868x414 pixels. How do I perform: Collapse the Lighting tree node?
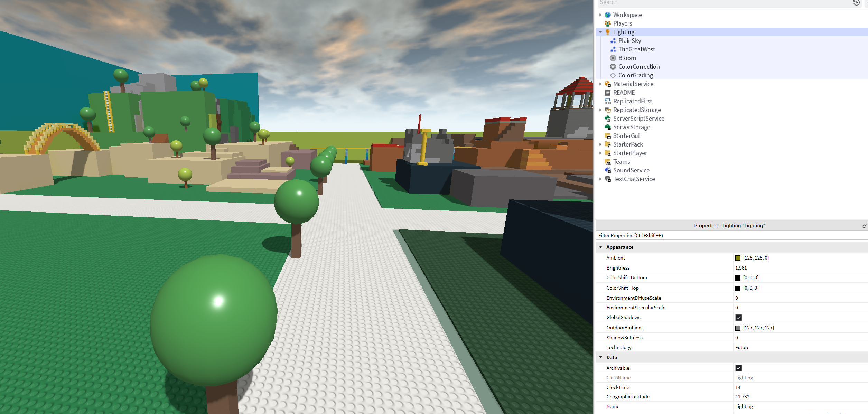coord(600,32)
